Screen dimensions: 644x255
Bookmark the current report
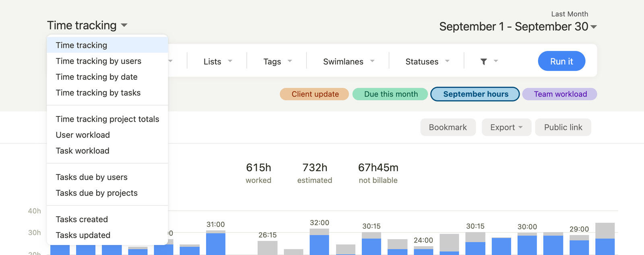coord(448,127)
